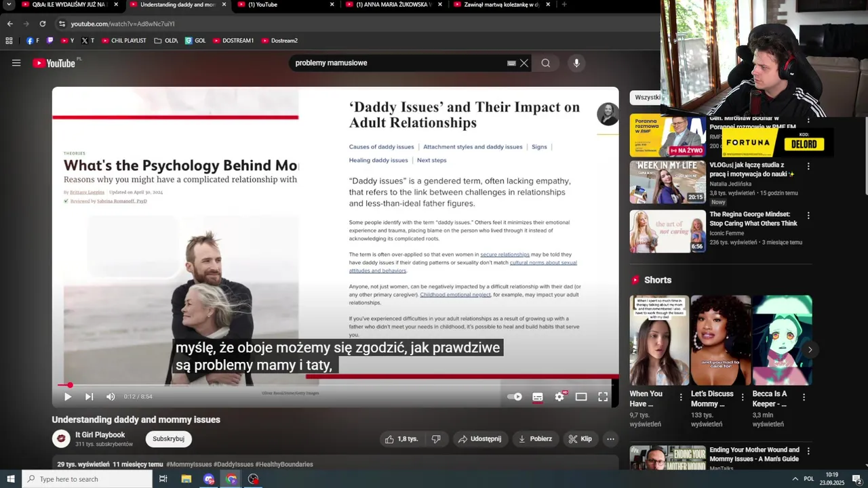Skip to the next video
Image resolution: width=868 pixels, height=488 pixels.
pyautogui.click(x=89, y=396)
